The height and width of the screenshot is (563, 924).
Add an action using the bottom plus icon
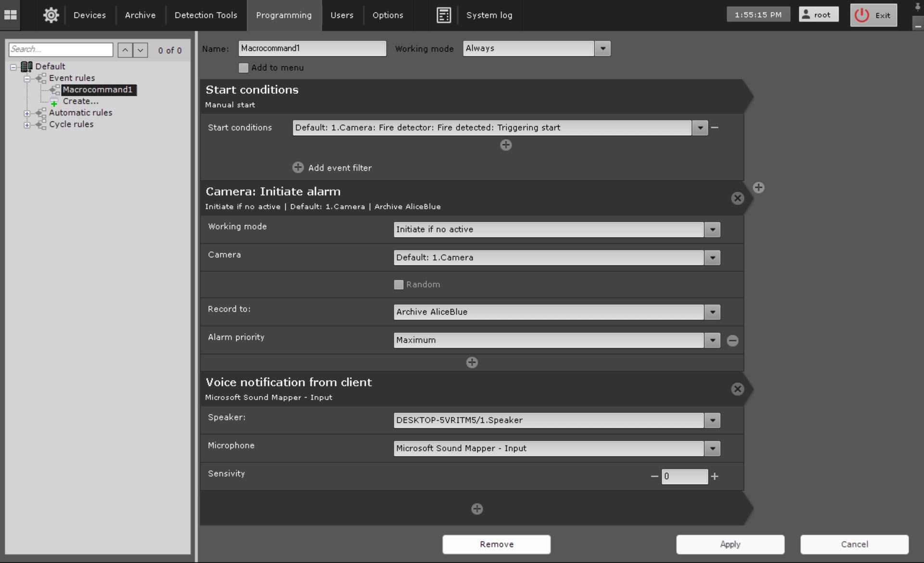click(476, 509)
